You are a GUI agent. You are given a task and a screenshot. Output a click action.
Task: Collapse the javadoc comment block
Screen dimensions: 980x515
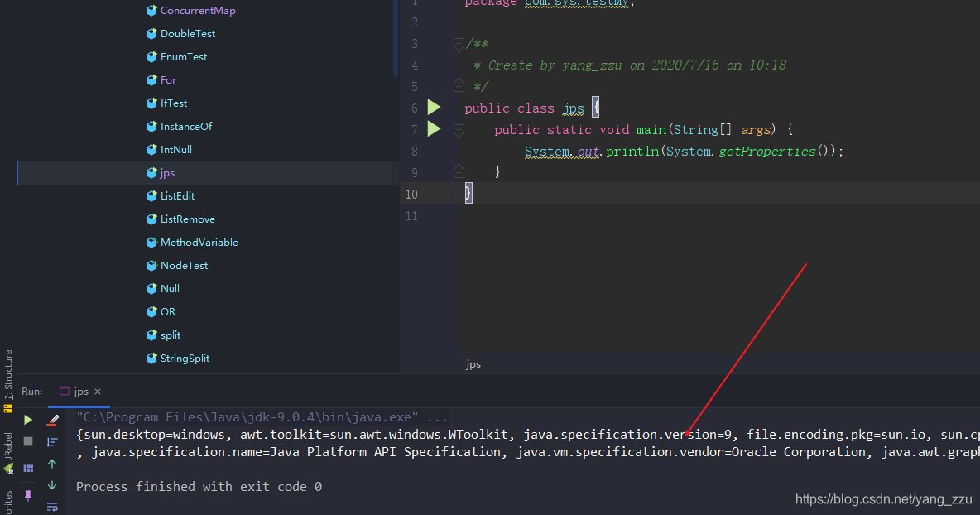[x=459, y=43]
